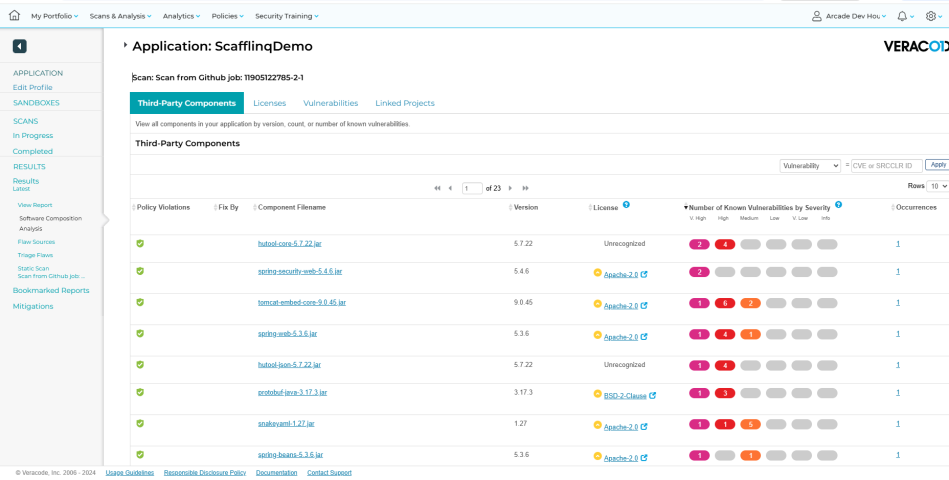Open the Scans & Analysis menu
The height and width of the screenshot is (480, 949).
tap(120, 16)
